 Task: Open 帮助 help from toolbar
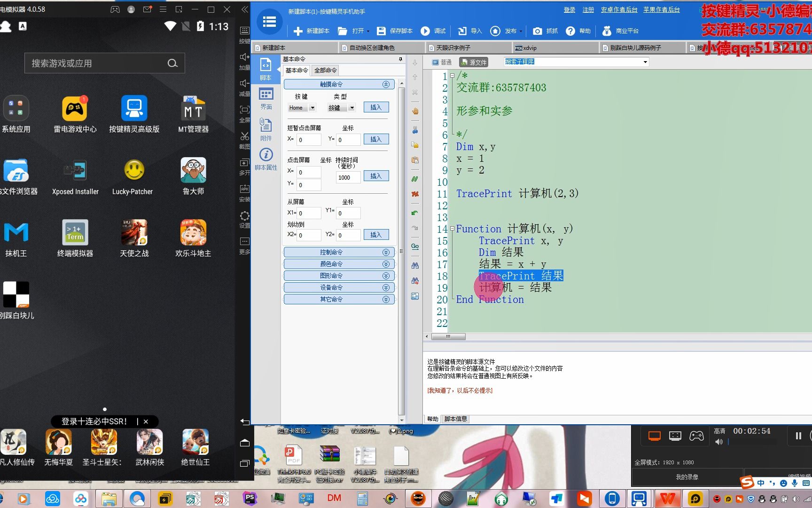[x=578, y=31]
